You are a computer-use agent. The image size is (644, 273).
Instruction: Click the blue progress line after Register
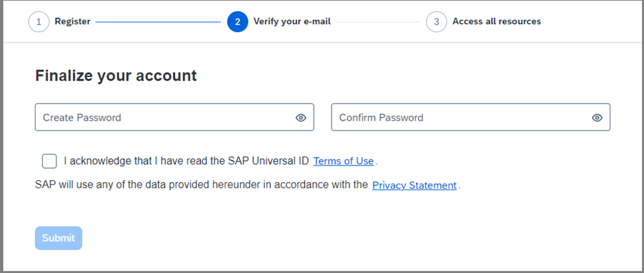[158, 22]
